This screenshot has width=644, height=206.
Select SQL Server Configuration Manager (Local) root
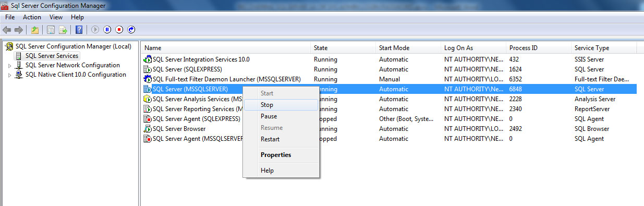(x=73, y=46)
